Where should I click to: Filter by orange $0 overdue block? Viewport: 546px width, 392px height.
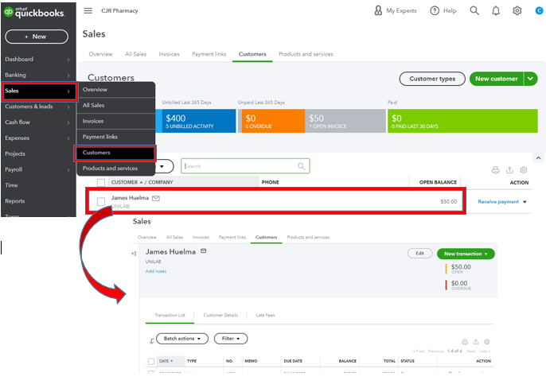[273, 121]
